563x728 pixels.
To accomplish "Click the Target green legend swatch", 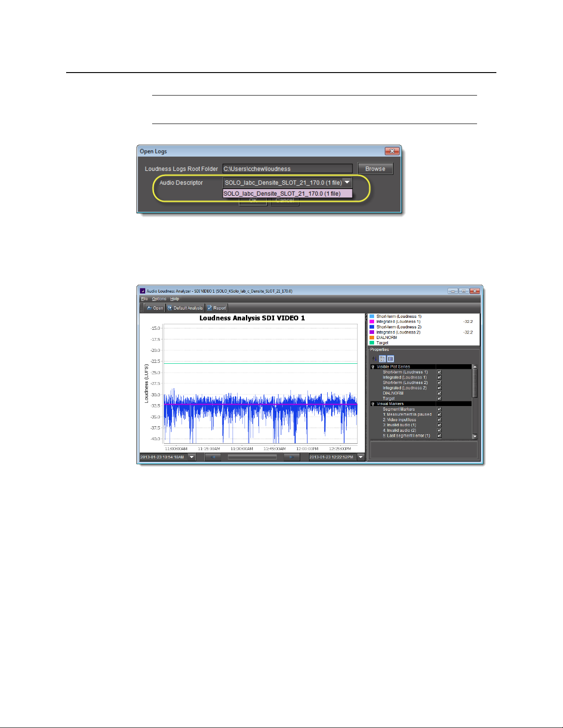I will pos(372,343).
